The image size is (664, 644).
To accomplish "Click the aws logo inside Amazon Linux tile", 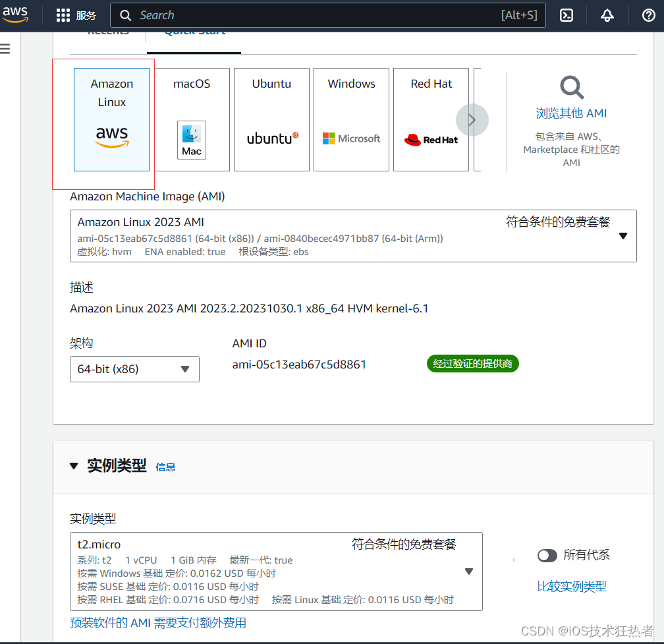I will (x=112, y=136).
